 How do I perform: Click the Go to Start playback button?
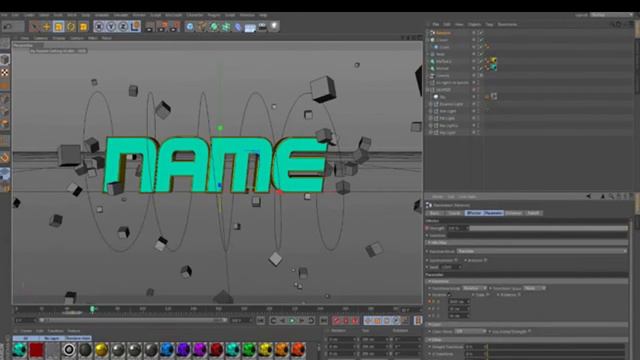click(261, 321)
